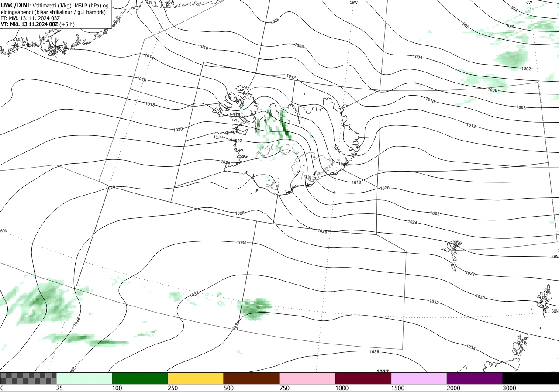The height and width of the screenshot is (392, 559).
Task: Click the legend value "750"
Action: click(285, 388)
